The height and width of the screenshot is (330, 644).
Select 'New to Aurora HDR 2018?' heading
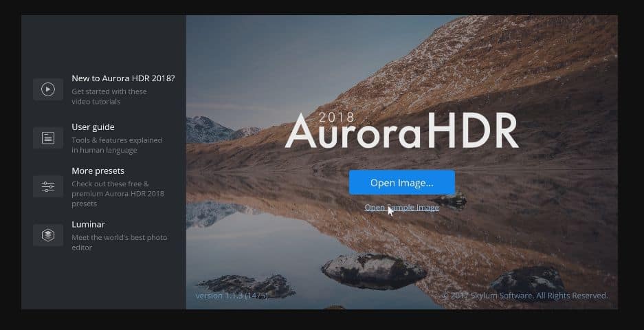[x=123, y=78]
